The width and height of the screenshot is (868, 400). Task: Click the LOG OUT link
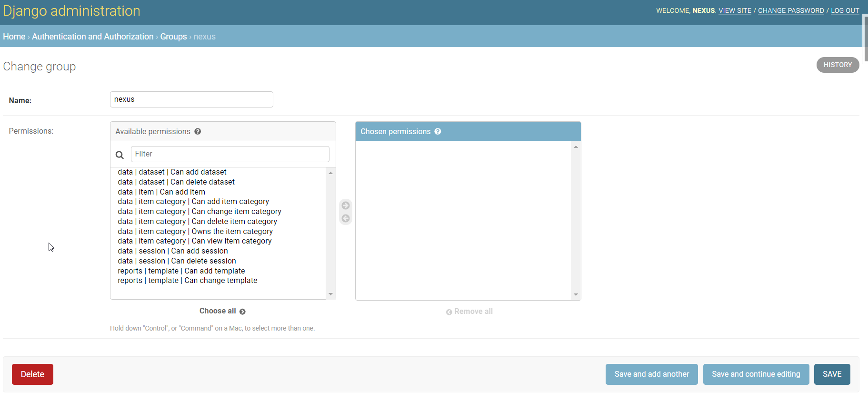click(845, 10)
